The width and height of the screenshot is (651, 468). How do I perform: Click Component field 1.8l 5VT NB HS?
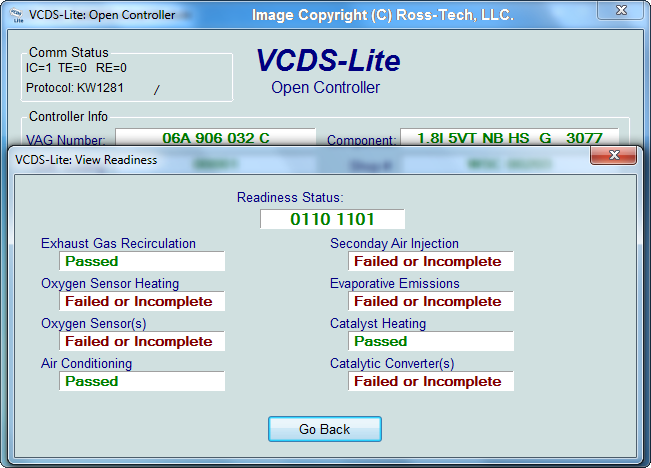(509, 137)
